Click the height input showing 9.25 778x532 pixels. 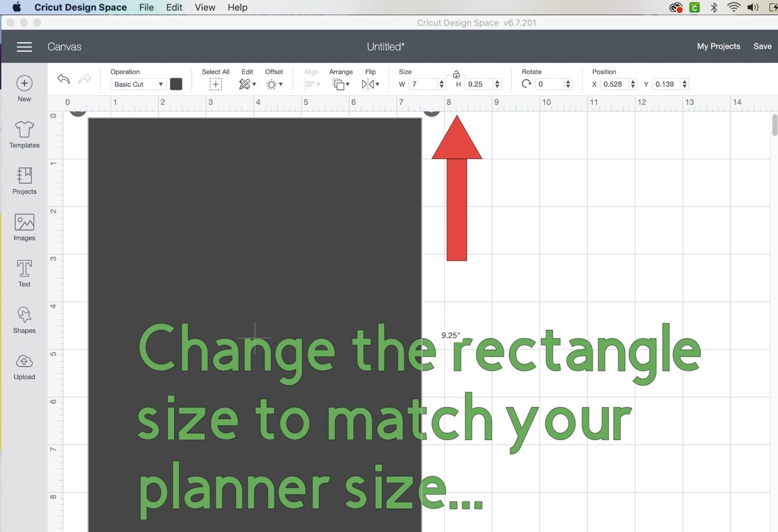pos(479,84)
